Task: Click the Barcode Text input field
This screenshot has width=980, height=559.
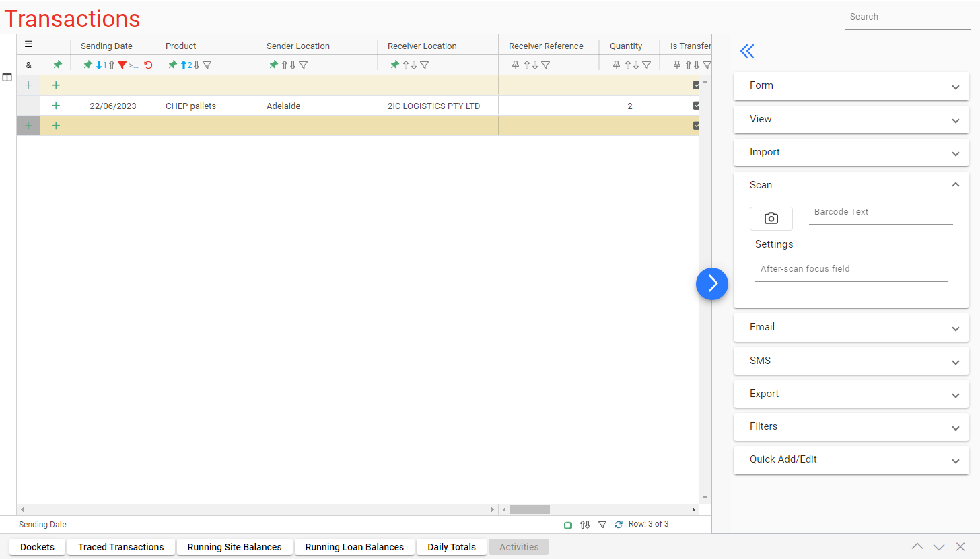Action: (x=880, y=213)
